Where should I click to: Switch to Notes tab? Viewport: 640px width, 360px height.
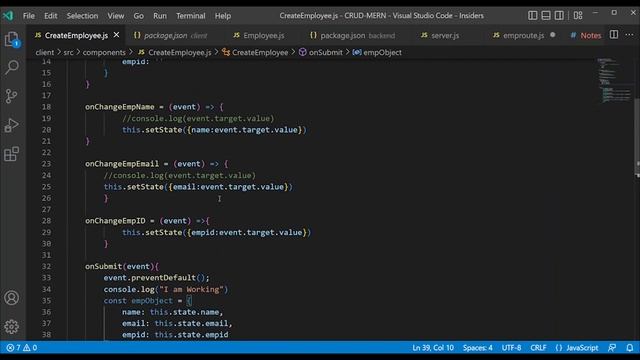(586, 36)
